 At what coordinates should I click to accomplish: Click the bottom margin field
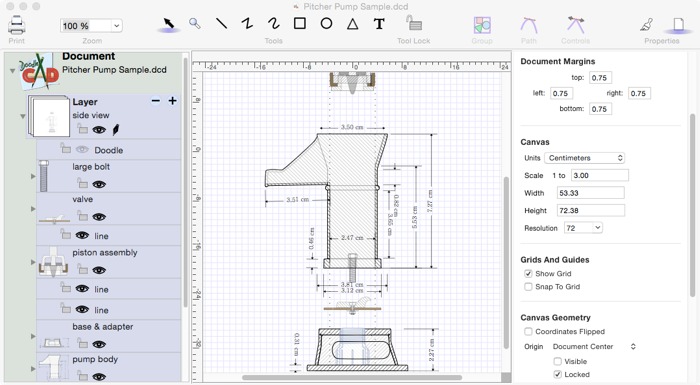point(600,109)
